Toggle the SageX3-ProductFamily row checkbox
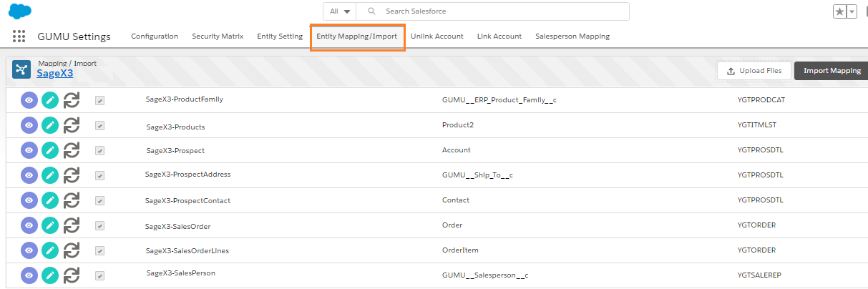Screen dimensions: 868x289 [x=100, y=101]
